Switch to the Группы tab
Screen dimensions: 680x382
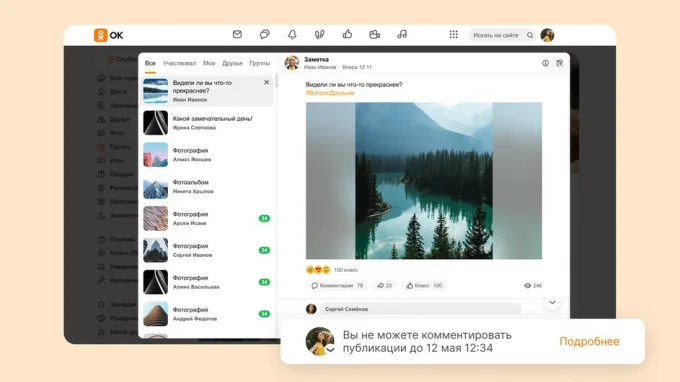coord(259,63)
